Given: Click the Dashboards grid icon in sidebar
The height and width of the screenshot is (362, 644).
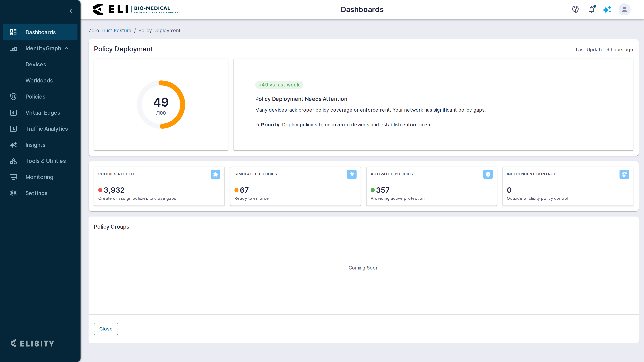Looking at the screenshot, I should point(13,32).
